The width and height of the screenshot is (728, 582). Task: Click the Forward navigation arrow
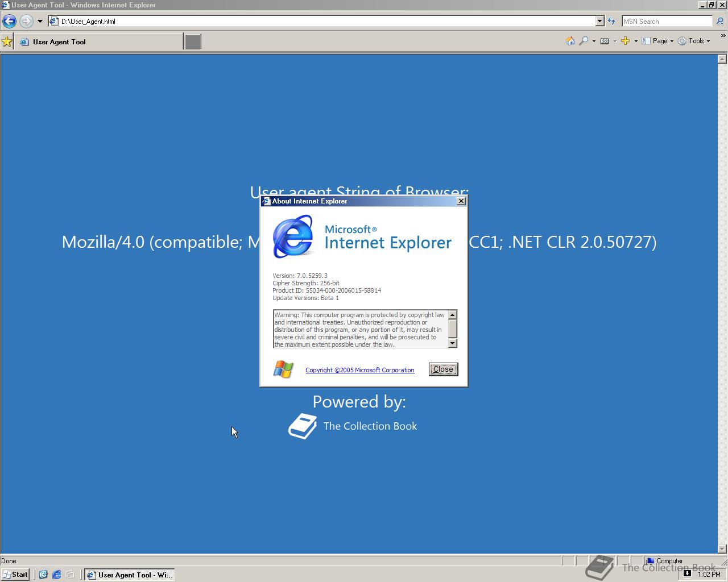click(x=26, y=22)
